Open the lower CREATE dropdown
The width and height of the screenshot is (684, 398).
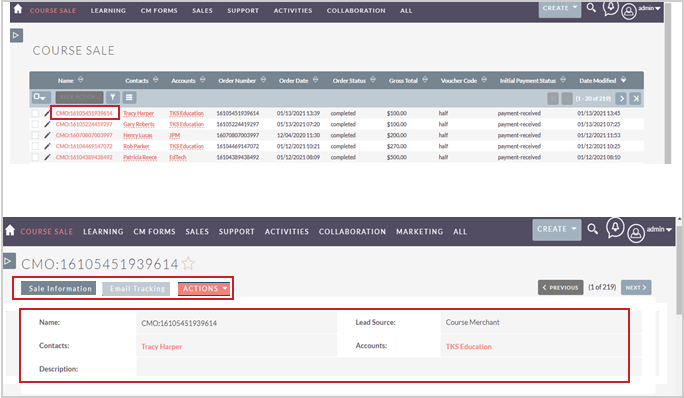[x=557, y=230]
